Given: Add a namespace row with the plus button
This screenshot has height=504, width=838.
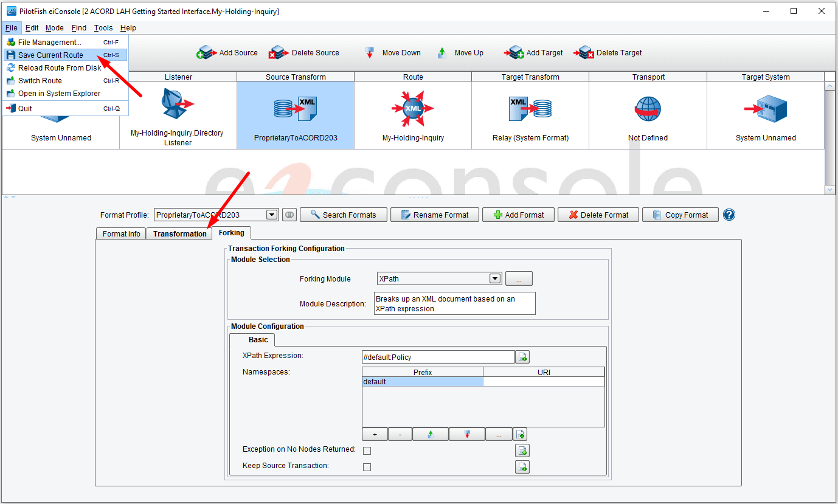Looking at the screenshot, I should pos(375,434).
